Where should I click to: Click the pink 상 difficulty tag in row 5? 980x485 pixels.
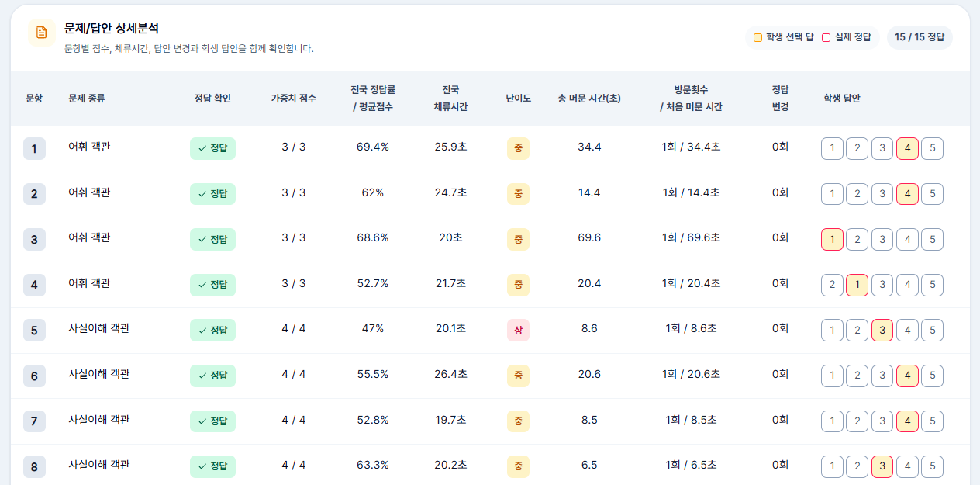click(518, 331)
